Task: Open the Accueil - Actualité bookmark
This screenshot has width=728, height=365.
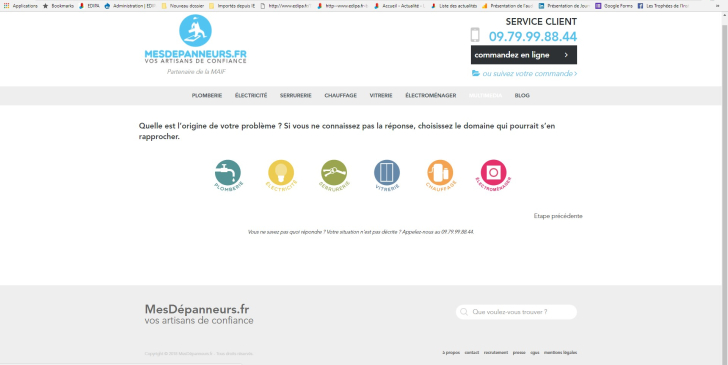Action: pos(399,6)
